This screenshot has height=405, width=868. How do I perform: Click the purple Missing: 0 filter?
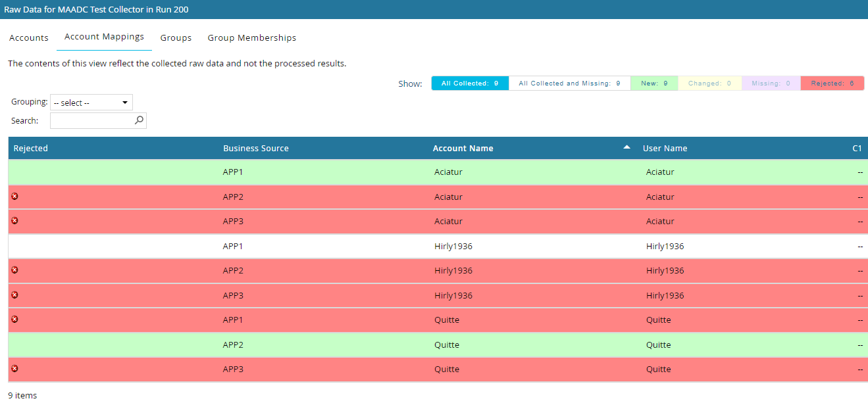point(771,83)
